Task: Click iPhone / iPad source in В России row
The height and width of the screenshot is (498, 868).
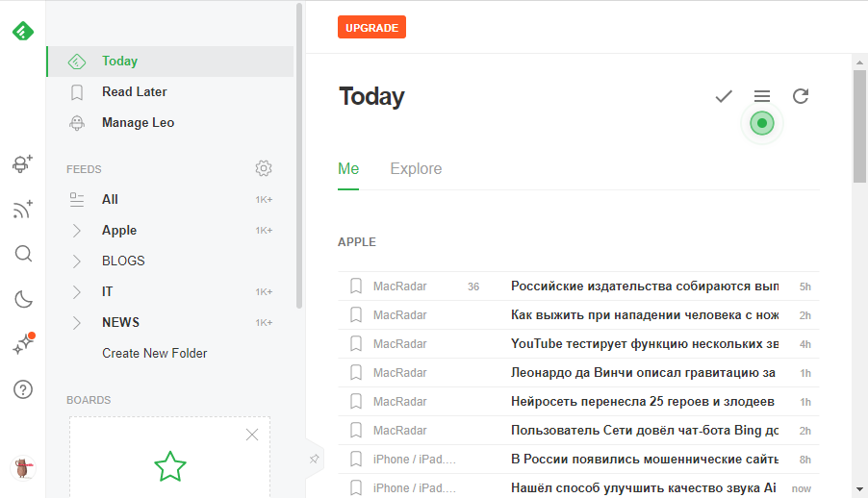Action: (x=414, y=459)
